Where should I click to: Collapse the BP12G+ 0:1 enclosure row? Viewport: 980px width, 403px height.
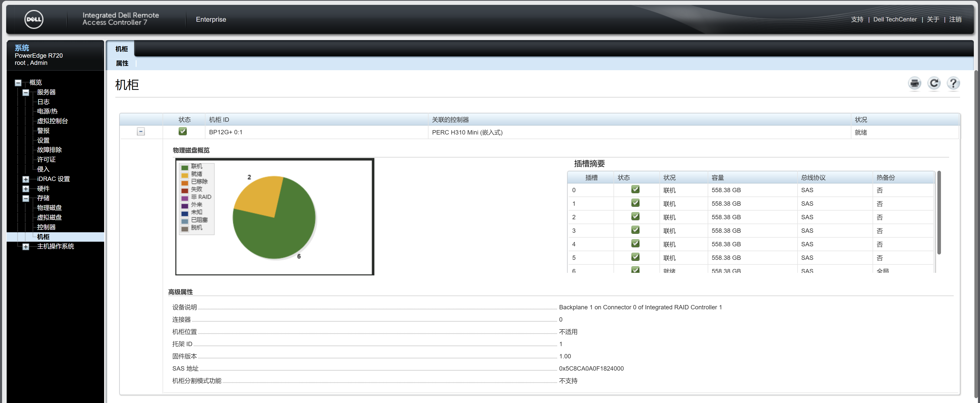pos(141,132)
